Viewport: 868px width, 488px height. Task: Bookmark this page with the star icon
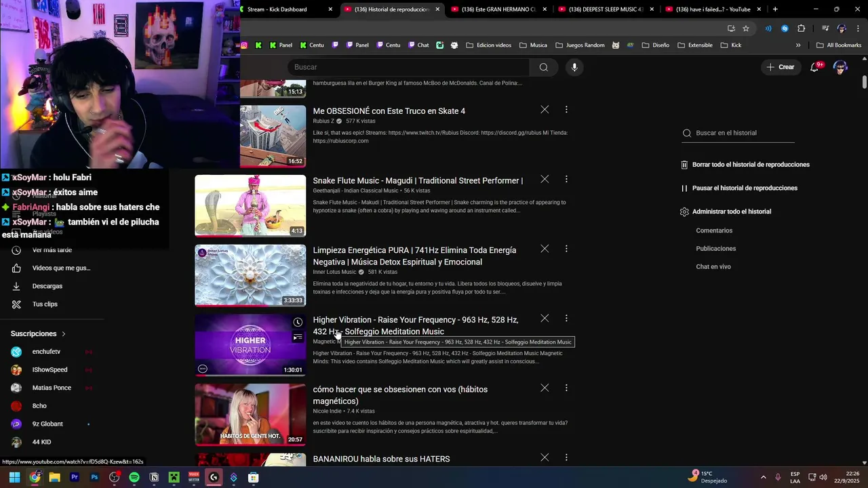click(x=746, y=28)
